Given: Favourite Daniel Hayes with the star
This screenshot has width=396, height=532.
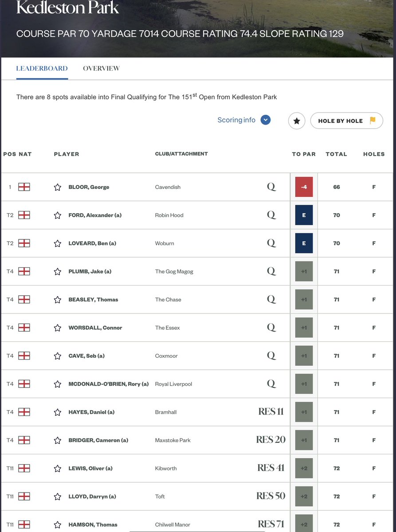Looking at the screenshot, I should pos(58,412).
